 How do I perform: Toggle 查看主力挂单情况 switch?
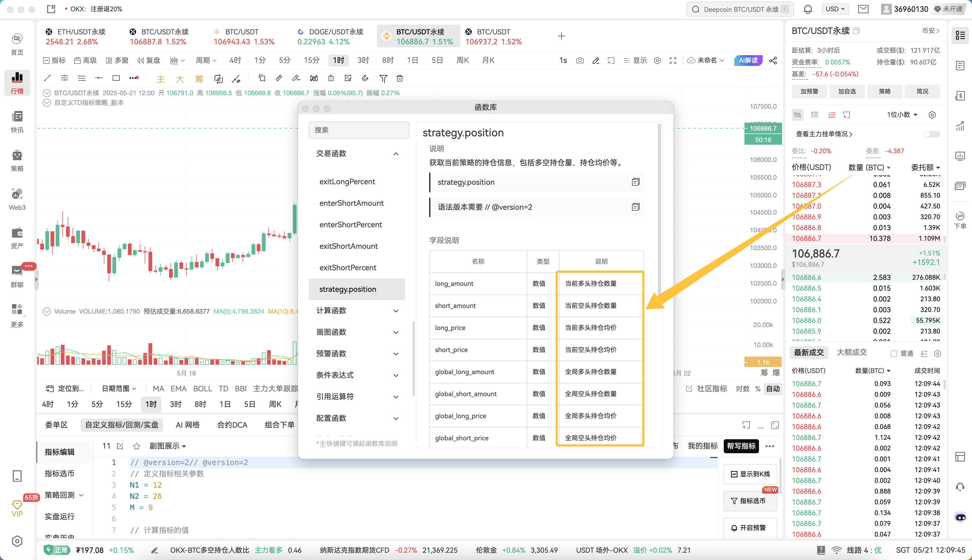pos(932,134)
